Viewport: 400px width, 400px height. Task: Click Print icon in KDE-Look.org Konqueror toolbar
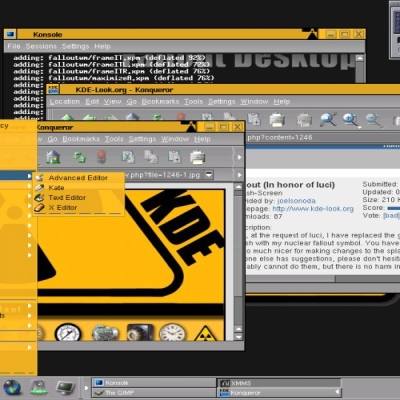[x=277, y=119]
